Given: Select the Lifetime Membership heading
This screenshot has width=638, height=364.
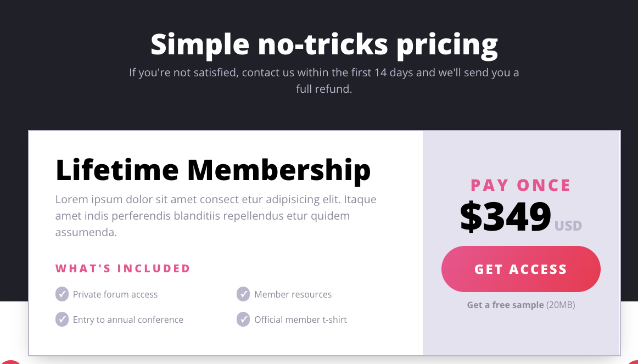Looking at the screenshot, I should coord(213,170).
